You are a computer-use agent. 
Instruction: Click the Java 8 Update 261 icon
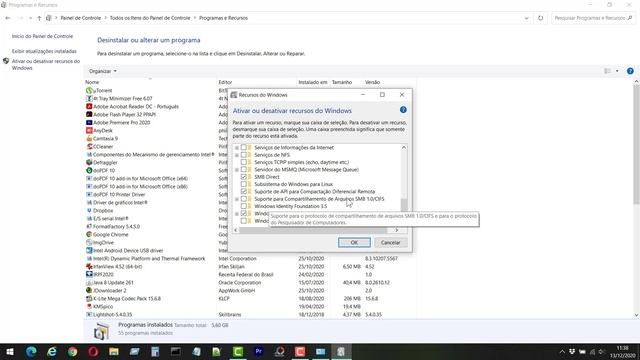click(89, 282)
